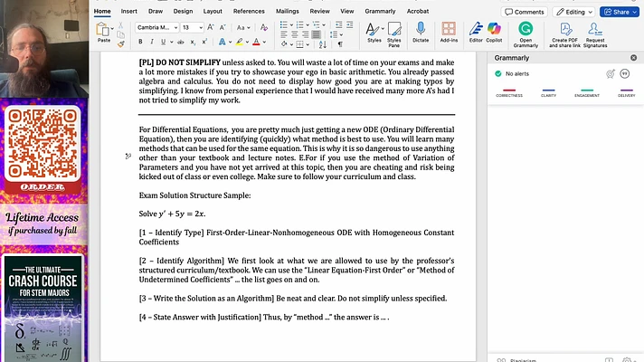This screenshot has width=644, height=362.
Task: Apply strikethrough formatting
Action: pos(180,42)
